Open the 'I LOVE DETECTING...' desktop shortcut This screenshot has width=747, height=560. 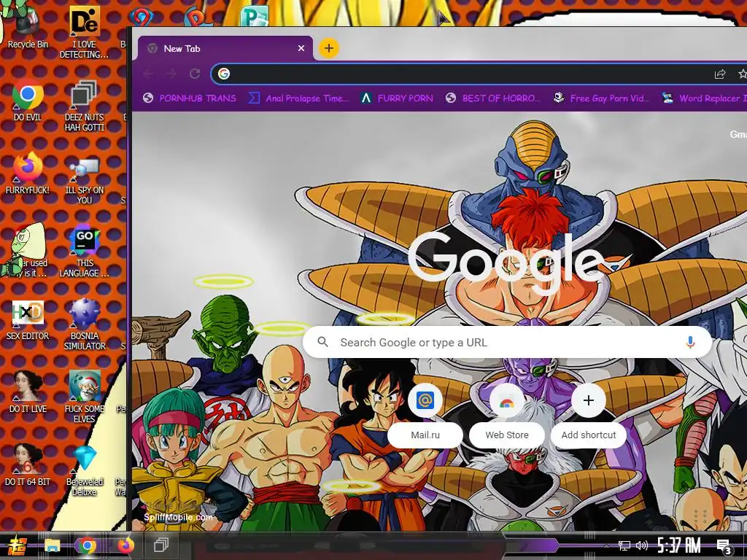click(x=85, y=31)
